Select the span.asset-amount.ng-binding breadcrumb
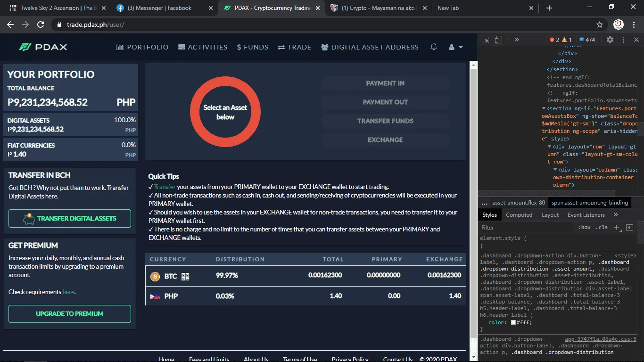This screenshot has width=644, height=362. [x=590, y=203]
